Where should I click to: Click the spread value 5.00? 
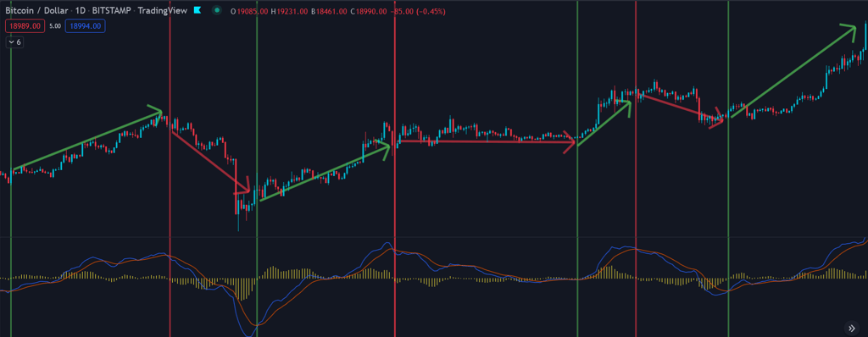click(x=55, y=26)
